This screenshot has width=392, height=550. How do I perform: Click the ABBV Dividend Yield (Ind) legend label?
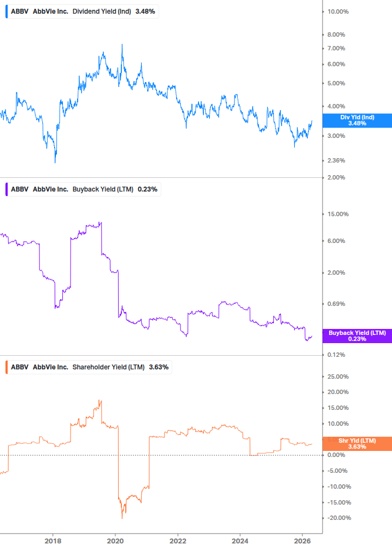(83, 11)
